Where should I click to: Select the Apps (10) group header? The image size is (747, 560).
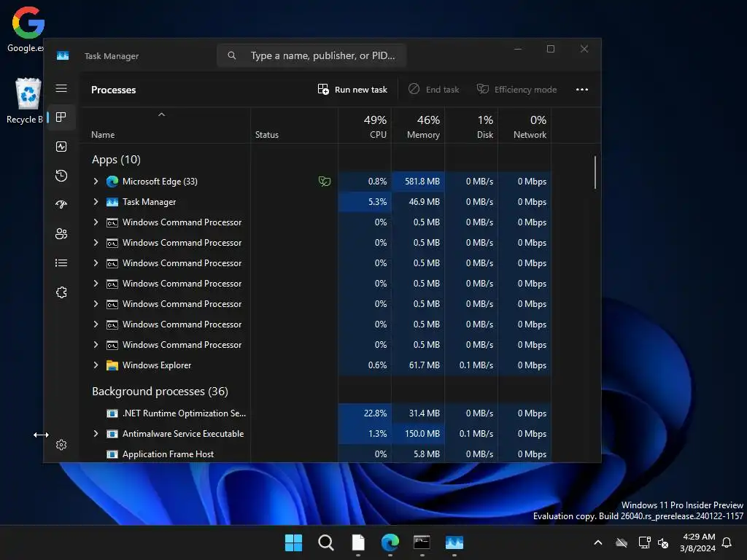pyautogui.click(x=116, y=160)
